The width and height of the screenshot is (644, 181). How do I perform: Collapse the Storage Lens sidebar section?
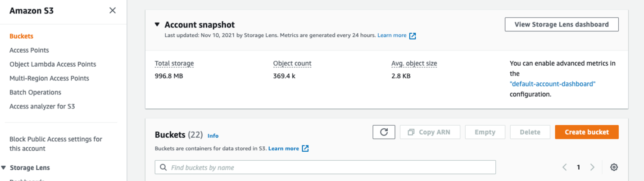[4, 167]
